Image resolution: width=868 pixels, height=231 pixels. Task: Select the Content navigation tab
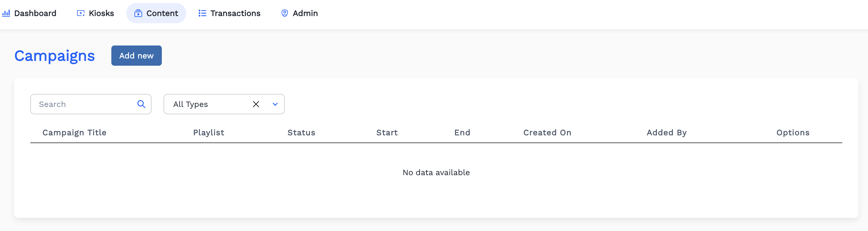[162, 13]
